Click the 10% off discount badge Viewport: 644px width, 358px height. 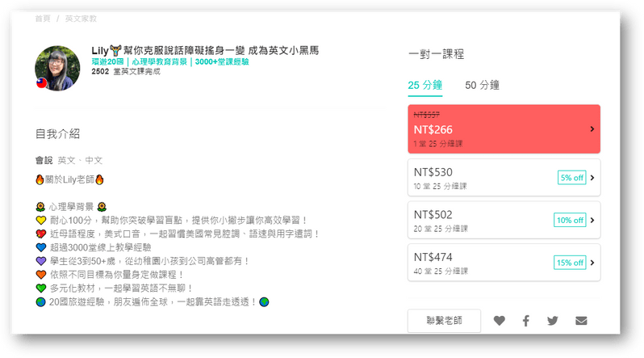tap(569, 220)
